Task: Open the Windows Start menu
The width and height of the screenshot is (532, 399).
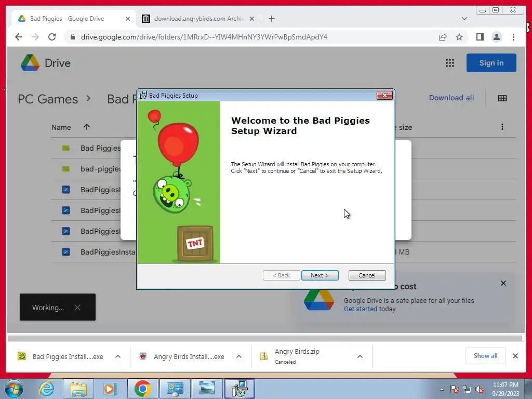Action: (14, 389)
